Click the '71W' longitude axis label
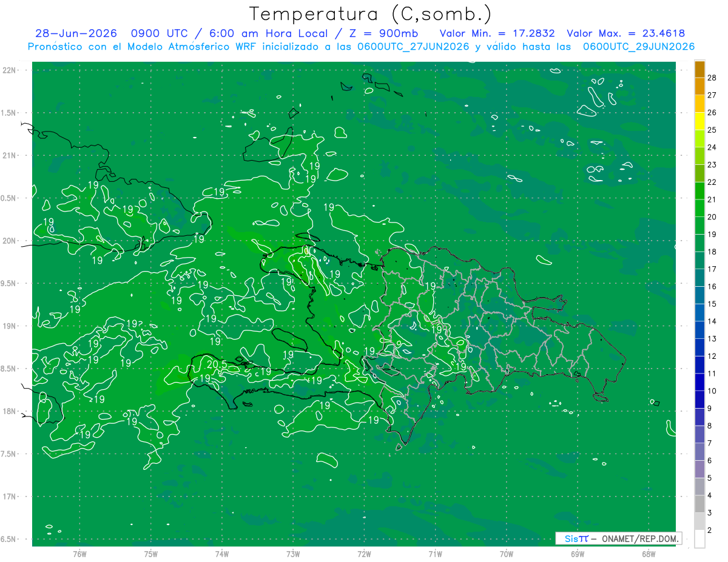The width and height of the screenshot is (728, 562). pos(435,554)
